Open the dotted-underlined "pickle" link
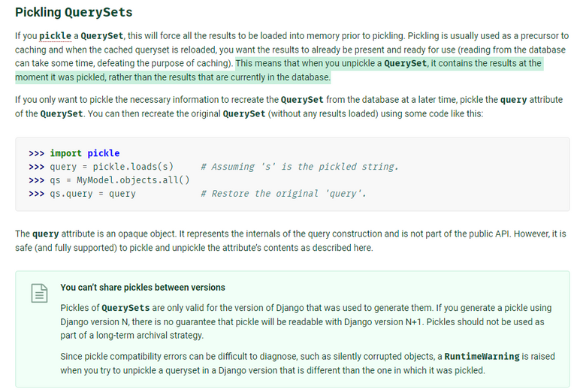This screenshot has height=392, width=577. [55, 35]
